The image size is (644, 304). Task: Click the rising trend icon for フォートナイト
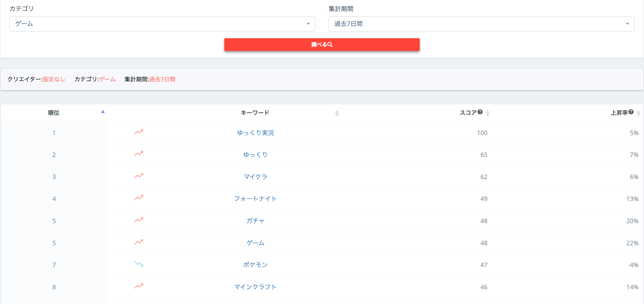[139, 198]
